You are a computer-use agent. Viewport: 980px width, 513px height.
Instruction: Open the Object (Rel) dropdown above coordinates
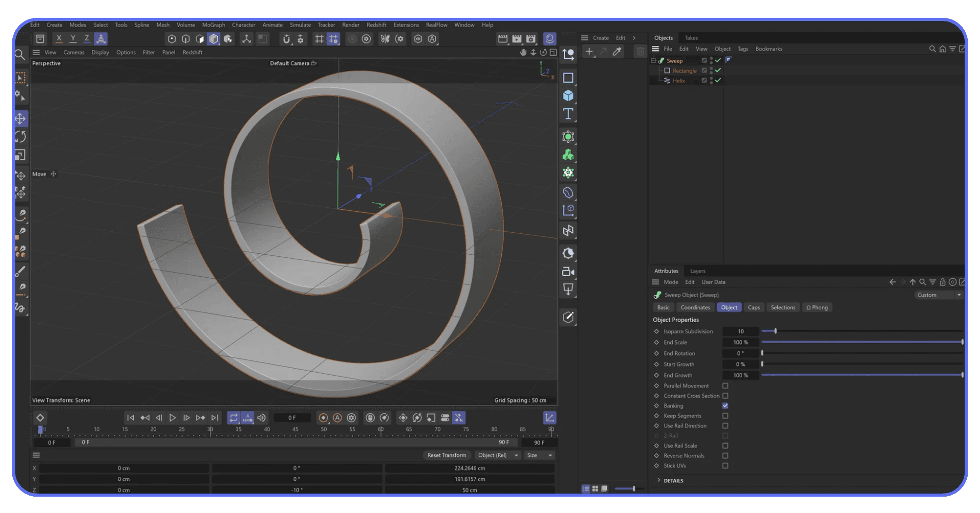(x=498, y=455)
